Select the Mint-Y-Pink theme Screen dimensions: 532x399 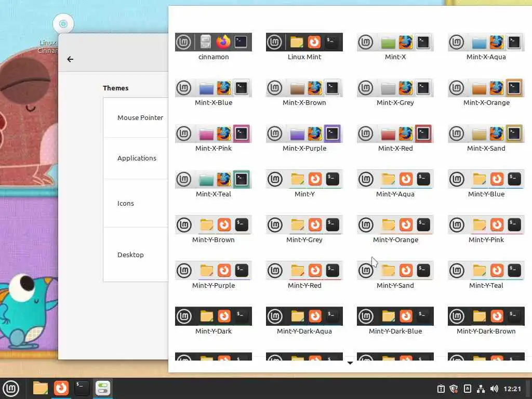tap(486, 230)
